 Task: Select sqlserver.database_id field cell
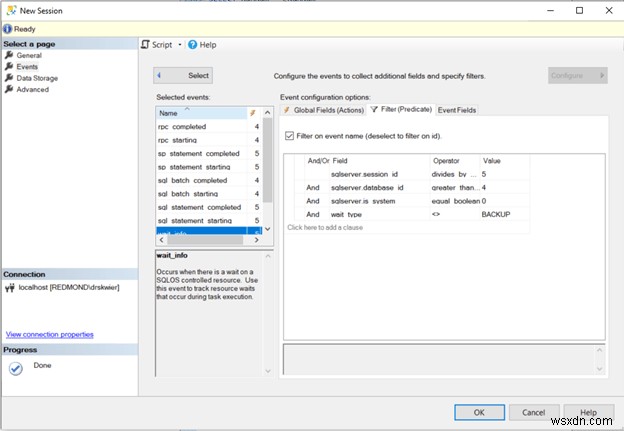tap(380, 188)
